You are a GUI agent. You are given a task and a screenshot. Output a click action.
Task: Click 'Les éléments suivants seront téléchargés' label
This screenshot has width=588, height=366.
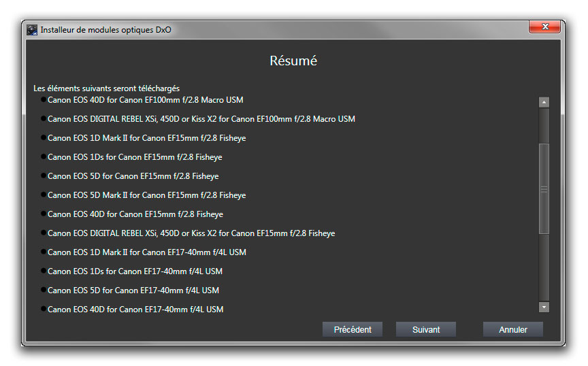coord(106,88)
